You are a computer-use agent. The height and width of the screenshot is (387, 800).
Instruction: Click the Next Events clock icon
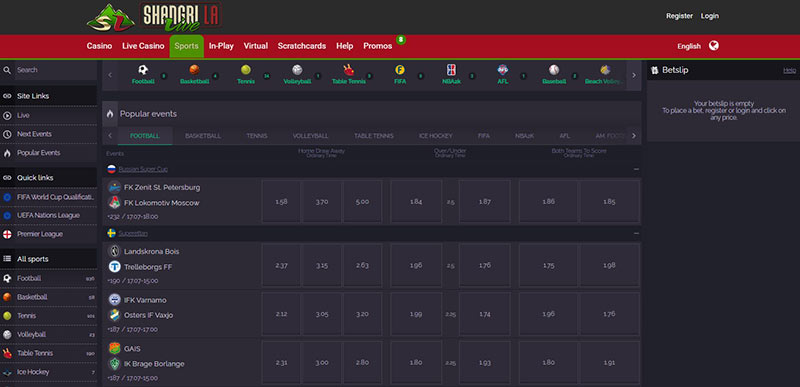7,134
